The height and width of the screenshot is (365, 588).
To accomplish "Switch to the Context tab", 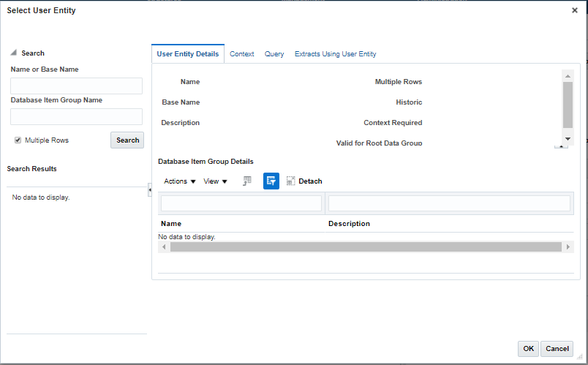I will [x=242, y=54].
